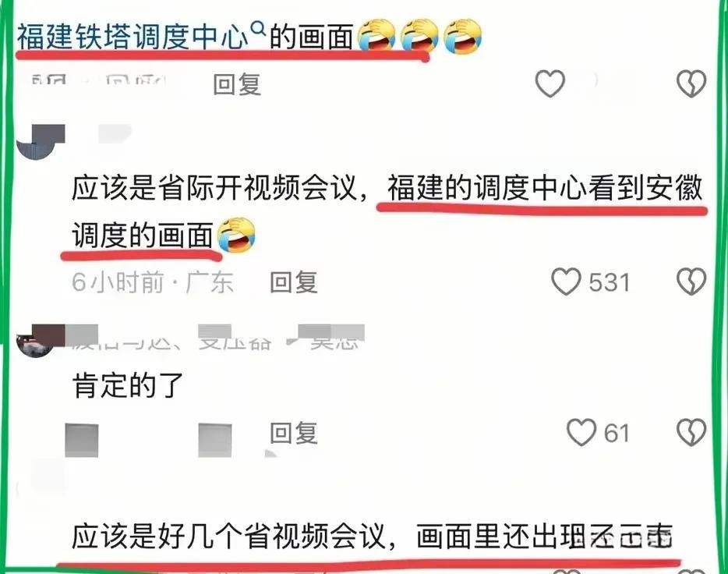The width and height of the screenshot is (728, 574).
Task: Like the top comment with the heart icon
Action: coord(550,83)
